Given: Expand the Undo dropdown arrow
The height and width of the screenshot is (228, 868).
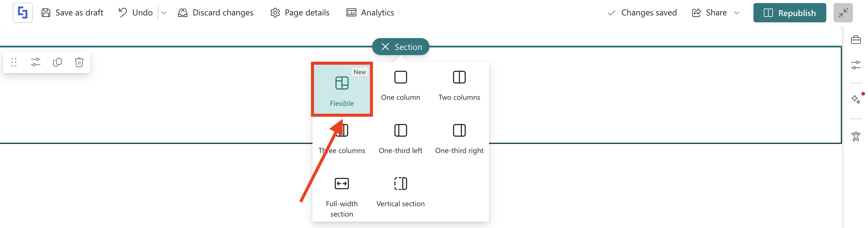Looking at the screenshot, I should click(x=164, y=13).
